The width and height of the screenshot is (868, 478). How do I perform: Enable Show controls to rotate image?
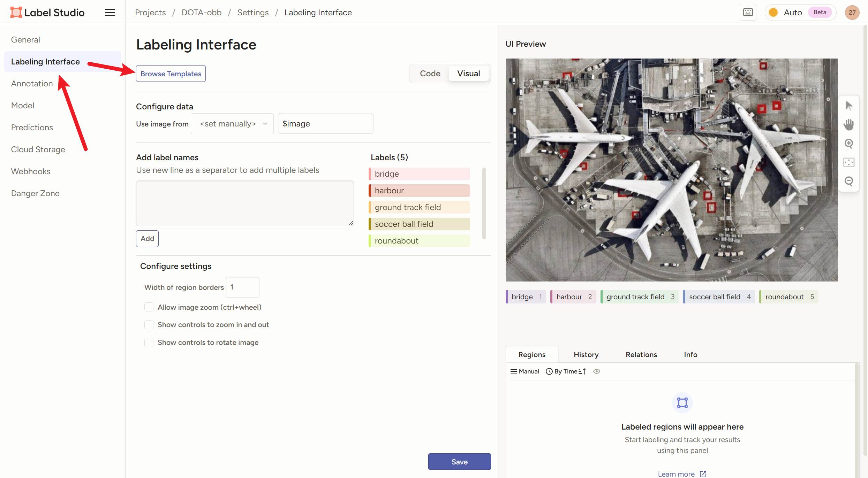click(x=149, y=342)
